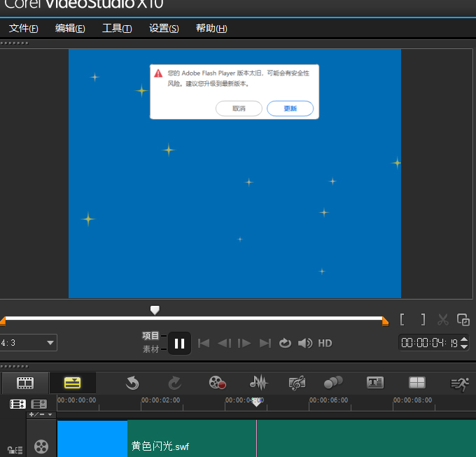Screen dimensions: 476x457
Task: Open the 设置(S) menu
Action: click(164, 28)
